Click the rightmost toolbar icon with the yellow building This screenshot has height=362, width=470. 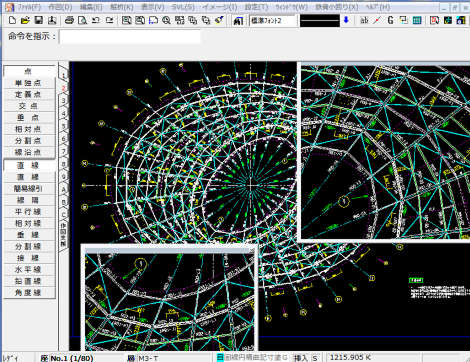point(461,20)
